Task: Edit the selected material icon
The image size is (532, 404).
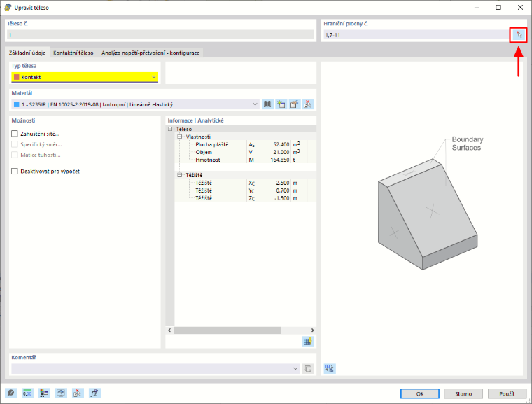Action: [295, 104]
